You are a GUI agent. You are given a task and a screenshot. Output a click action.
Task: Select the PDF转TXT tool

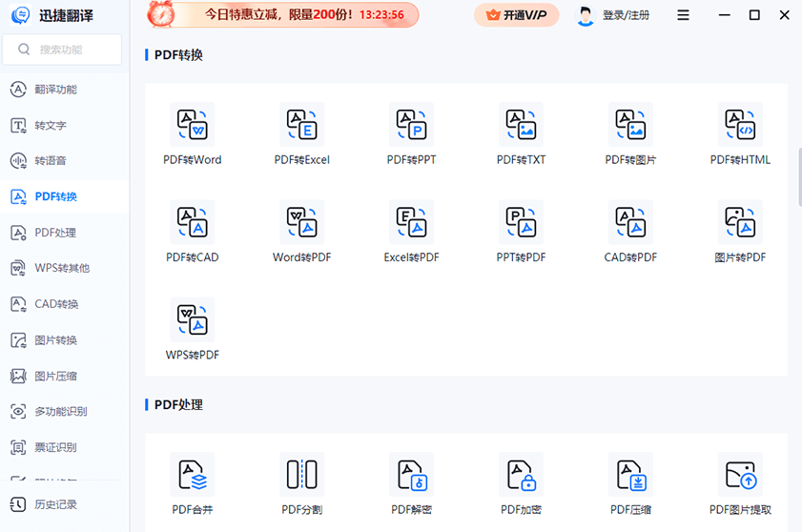pos(521,134)
